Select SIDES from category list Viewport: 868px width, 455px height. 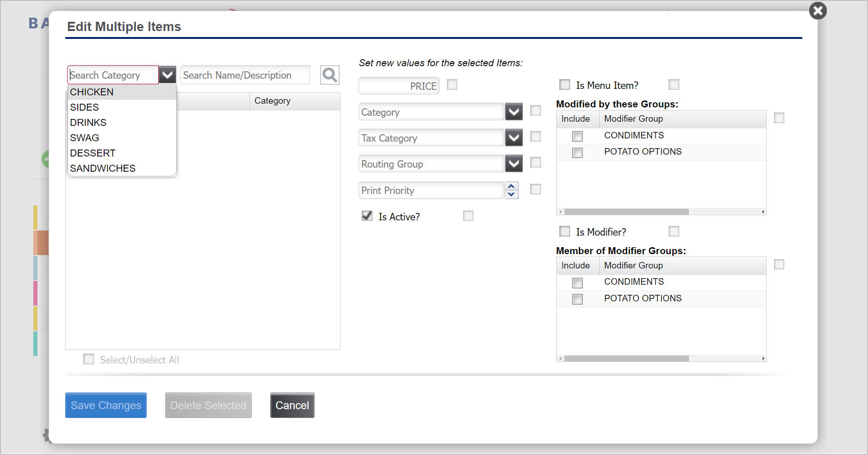[122, 107]
